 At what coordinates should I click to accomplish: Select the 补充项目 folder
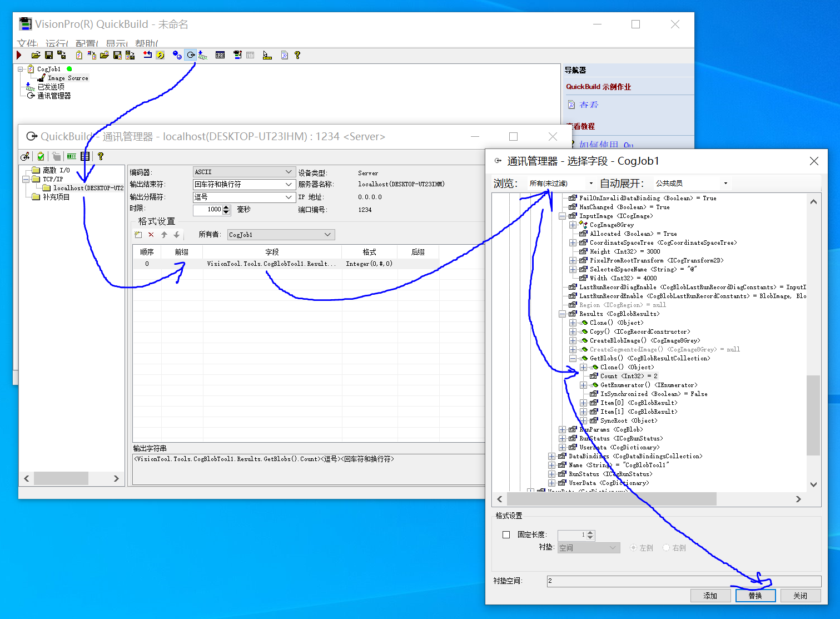[x=57, y=197]
